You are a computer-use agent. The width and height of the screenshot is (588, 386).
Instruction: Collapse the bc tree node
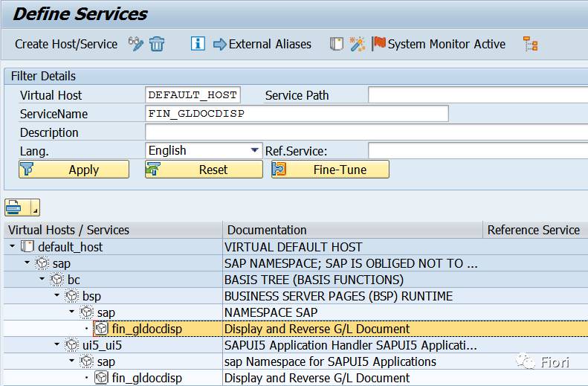(42, 279)
